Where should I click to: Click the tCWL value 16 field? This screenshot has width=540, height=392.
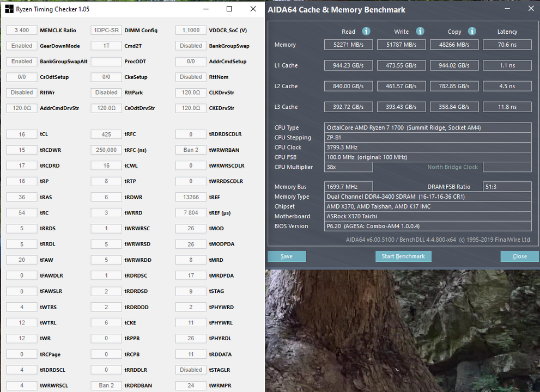click(x=106, y=166)
